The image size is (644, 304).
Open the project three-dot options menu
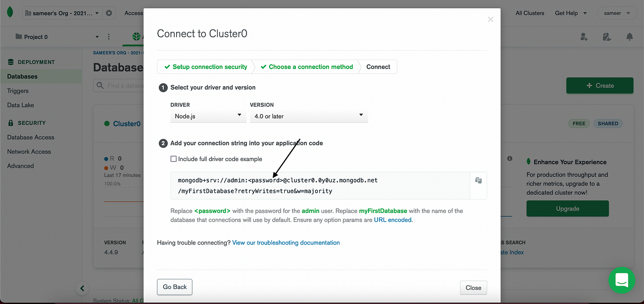point(109,37)
